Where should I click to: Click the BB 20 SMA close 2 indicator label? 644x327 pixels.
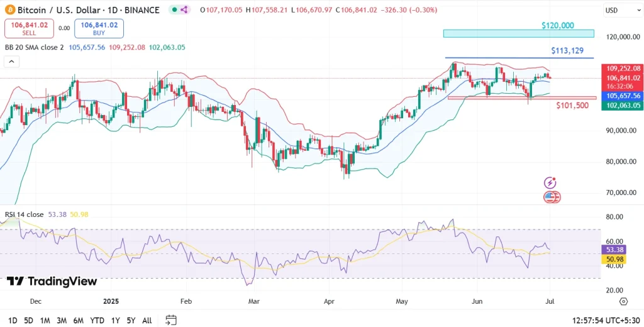tap(34, 47)
